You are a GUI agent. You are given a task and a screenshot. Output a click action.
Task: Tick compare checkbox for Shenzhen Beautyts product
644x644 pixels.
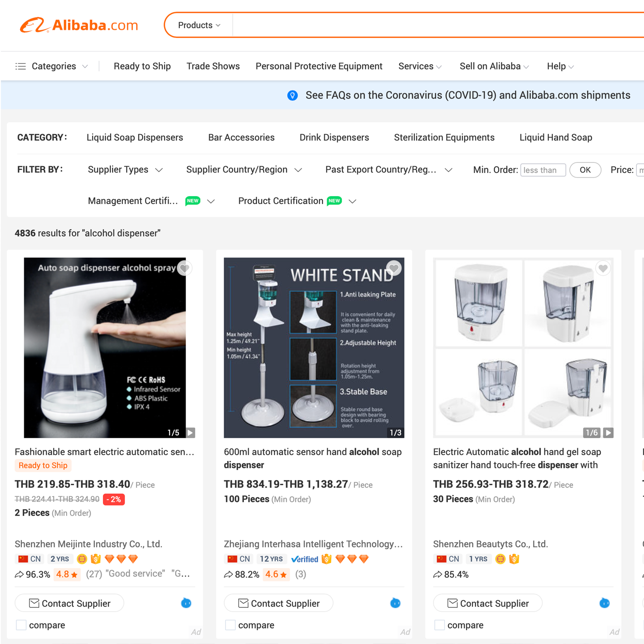click(x=439, y=625)
